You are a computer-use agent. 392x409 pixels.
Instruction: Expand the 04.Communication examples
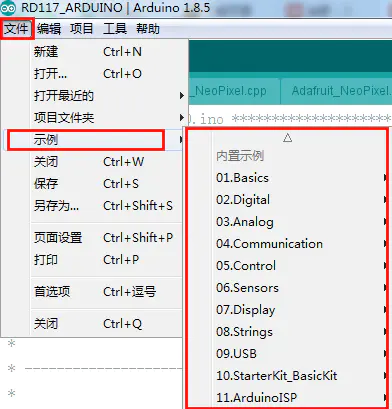tap(287, 244)
